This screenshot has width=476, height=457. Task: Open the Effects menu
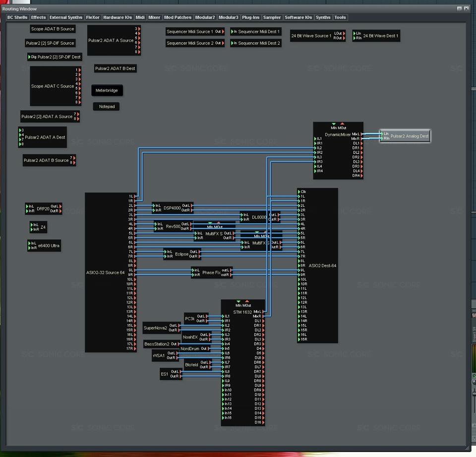[38, 17]
